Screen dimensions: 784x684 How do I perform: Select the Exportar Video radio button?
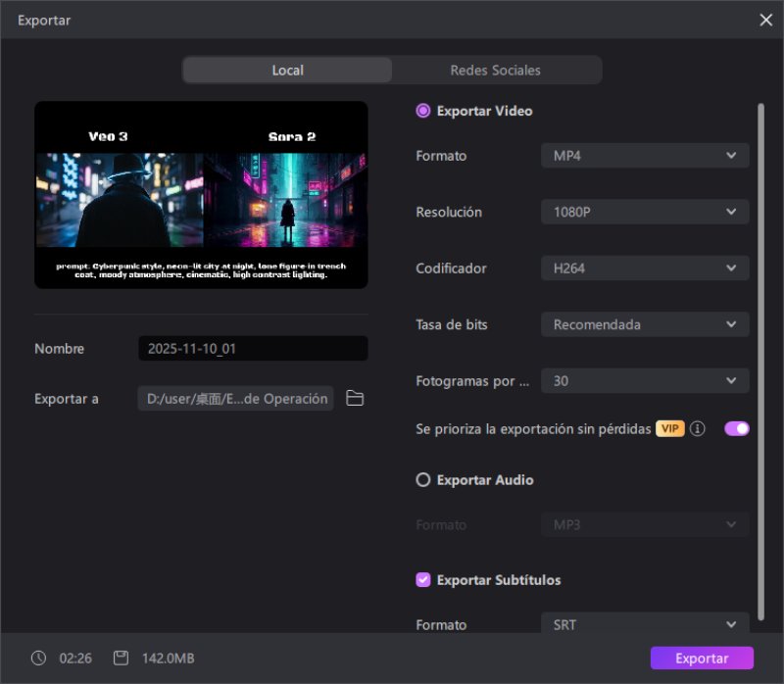click(423, 111)
